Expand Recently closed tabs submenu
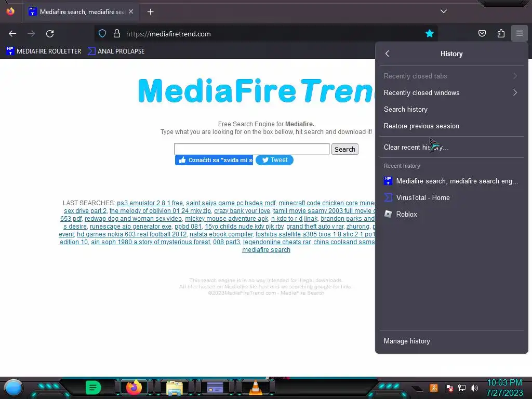Image resolution: width=532 pixels, height=399 pixels. [451, 76]
